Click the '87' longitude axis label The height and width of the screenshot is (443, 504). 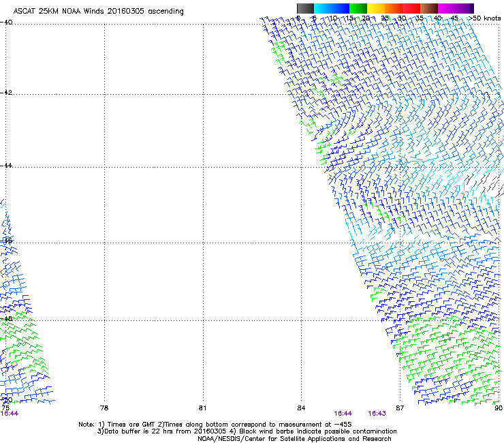(400, 408)
